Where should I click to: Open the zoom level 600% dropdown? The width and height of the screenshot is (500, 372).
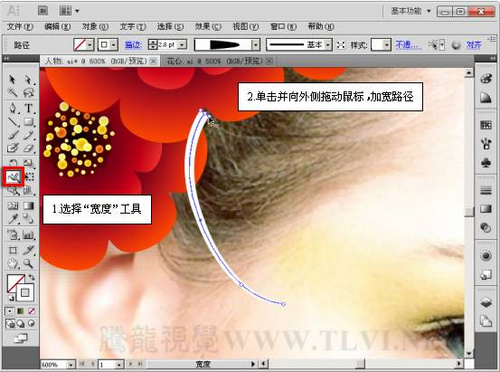(x=71, y=365)
